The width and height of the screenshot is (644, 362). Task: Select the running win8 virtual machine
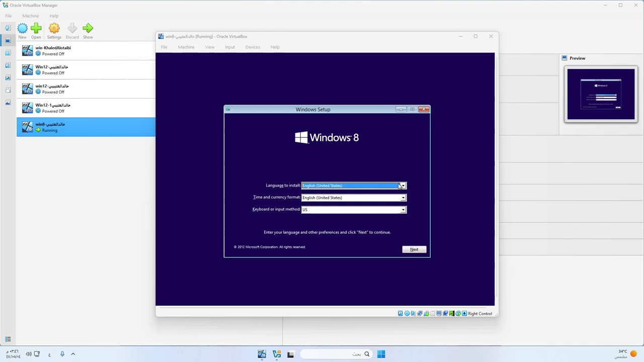click(x=86, y=127)
